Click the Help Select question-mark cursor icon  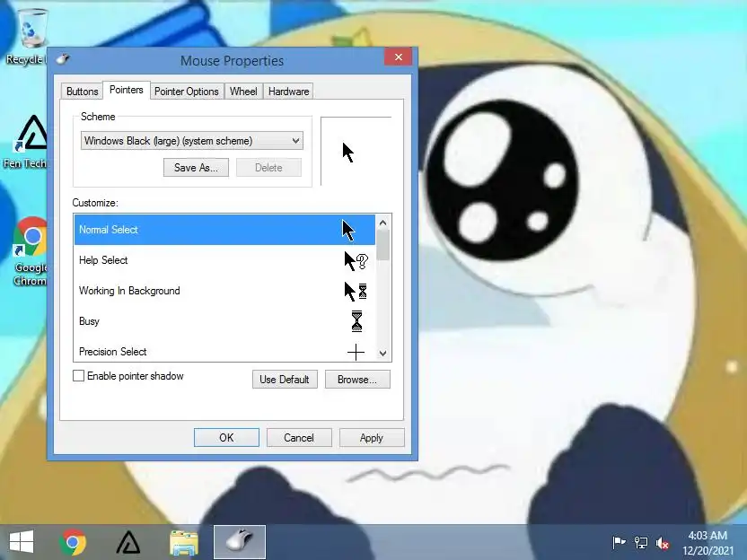[x=356, y=261]
